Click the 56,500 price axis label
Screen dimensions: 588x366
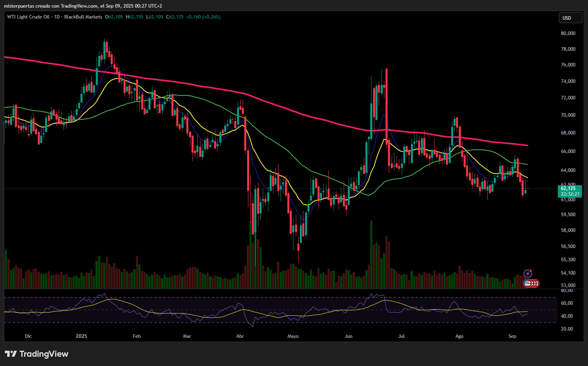(568, 246)
